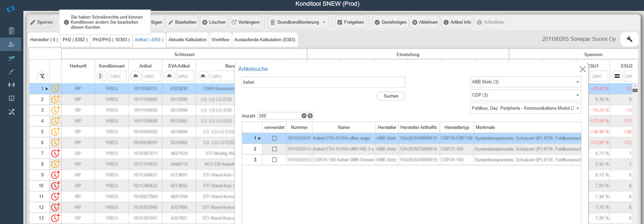This screenshot has height=224, width=644.
Task: Open the clipboard checklist sidebar icon
Action: pos(11,31)
